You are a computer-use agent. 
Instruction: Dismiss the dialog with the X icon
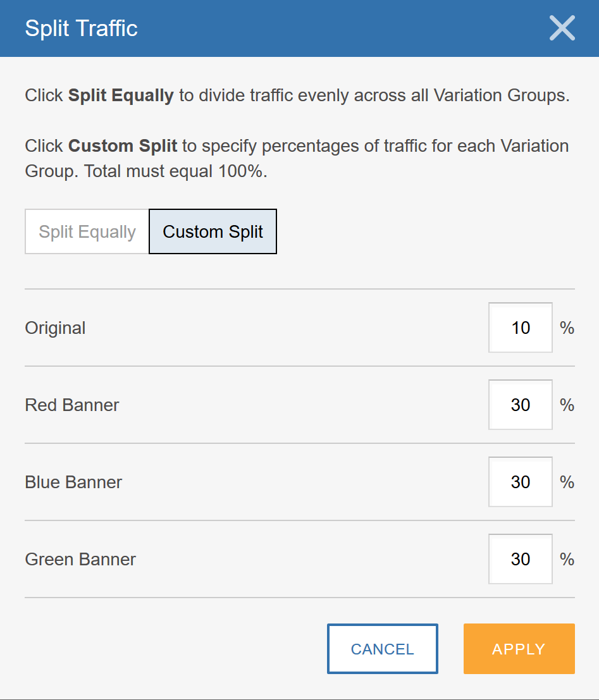tap(562, 28)
